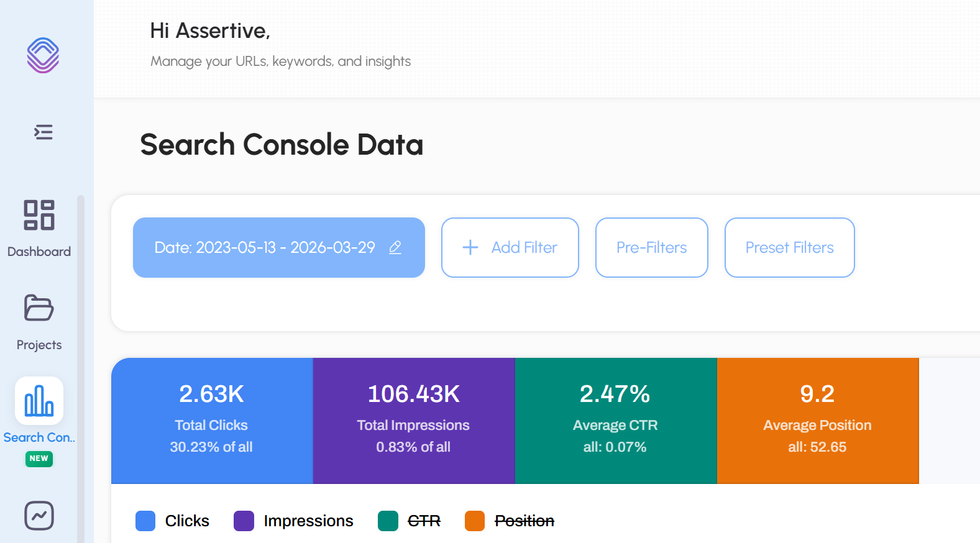
Task: Toggle the Clicks series in chart legend
Action: [186, 521]
